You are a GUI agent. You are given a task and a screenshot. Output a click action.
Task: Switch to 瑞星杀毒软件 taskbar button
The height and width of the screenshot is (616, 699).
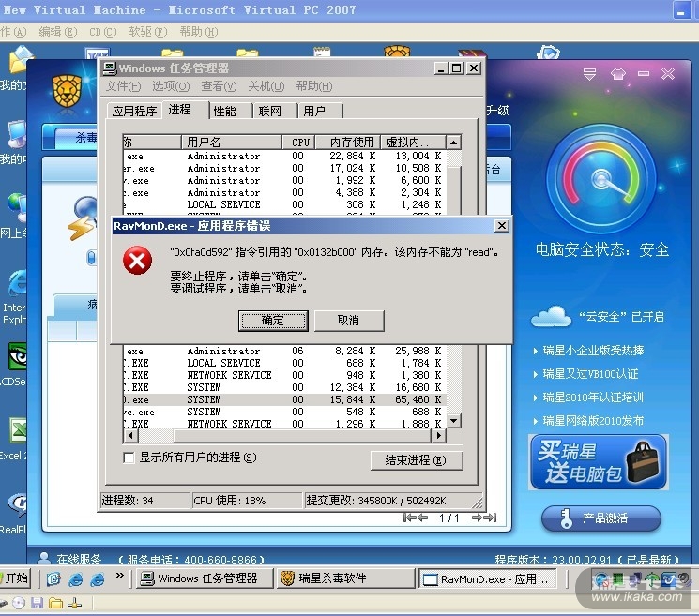[344, 578]
